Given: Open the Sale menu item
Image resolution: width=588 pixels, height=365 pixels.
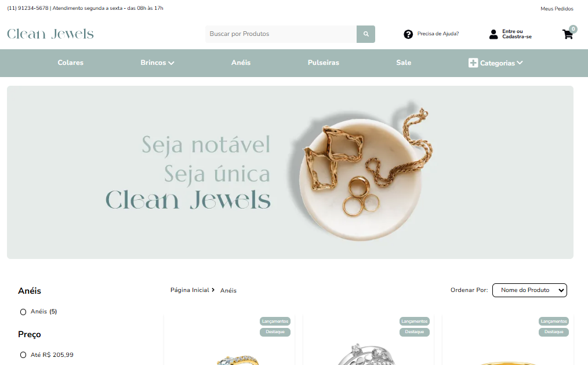Looking at the screenshot, I should [404, 63].
